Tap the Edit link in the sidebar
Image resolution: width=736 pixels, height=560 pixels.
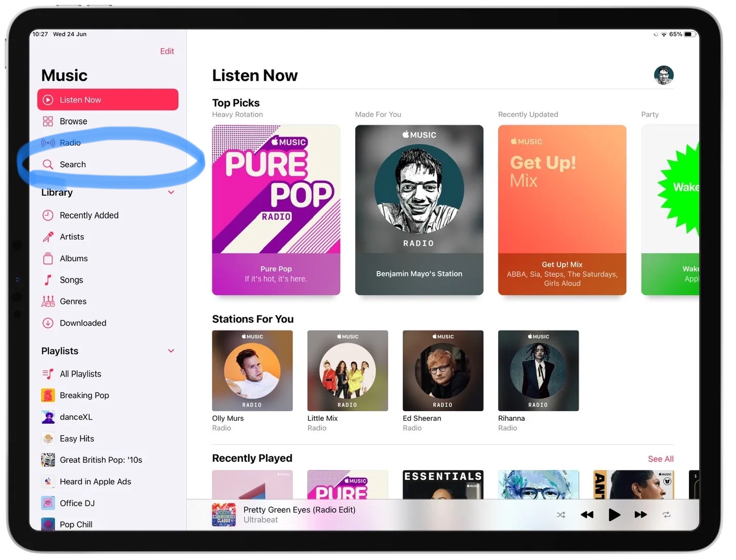pyautogui.click(x=167, y=51)
